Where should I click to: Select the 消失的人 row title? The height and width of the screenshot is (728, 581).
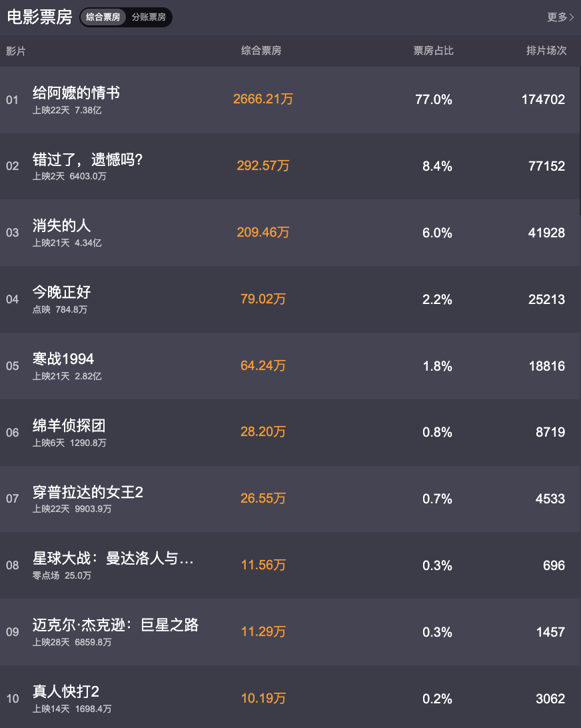pos(61,226)
